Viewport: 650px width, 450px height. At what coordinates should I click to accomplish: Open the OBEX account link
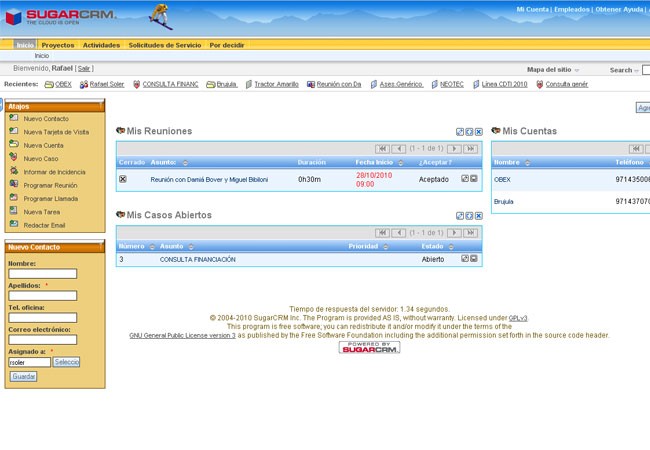click(502, 179)
